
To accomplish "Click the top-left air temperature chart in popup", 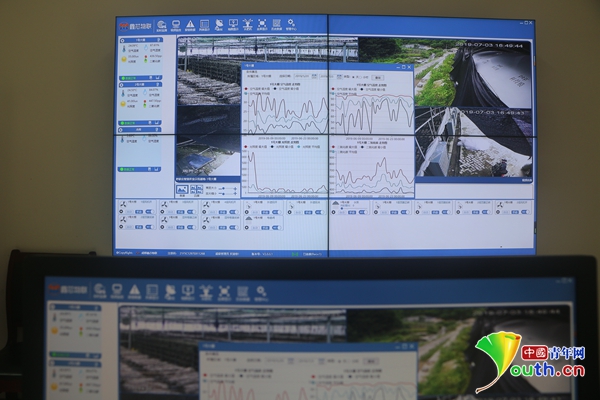I will [286, 111].
